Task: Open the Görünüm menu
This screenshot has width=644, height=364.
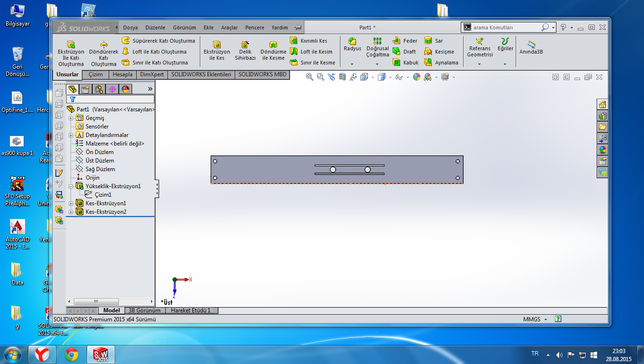Action: [x=184, y=27]
